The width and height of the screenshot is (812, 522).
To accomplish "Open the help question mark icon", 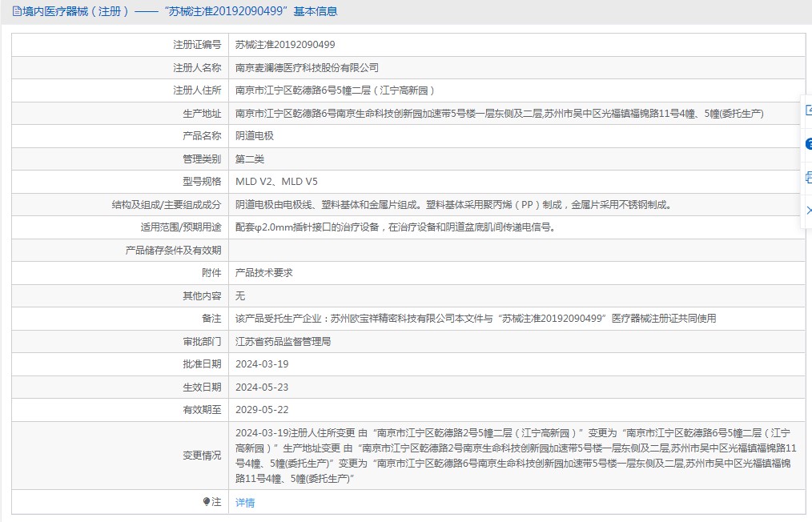I will pyautogui.click(x=807, y=144).
